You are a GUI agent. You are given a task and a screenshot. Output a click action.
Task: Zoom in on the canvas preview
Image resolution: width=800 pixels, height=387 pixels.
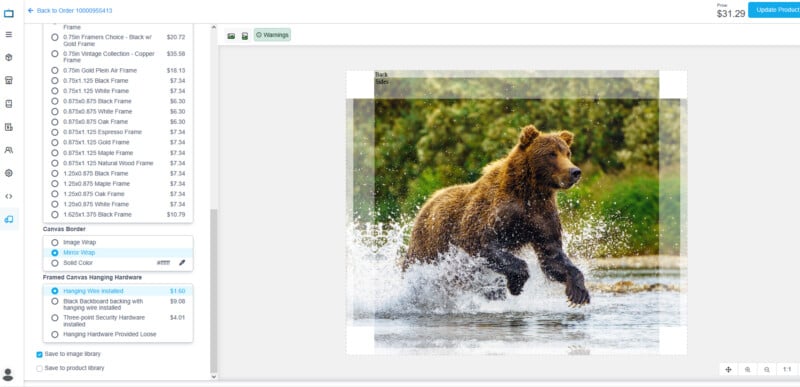pos(747,370)
